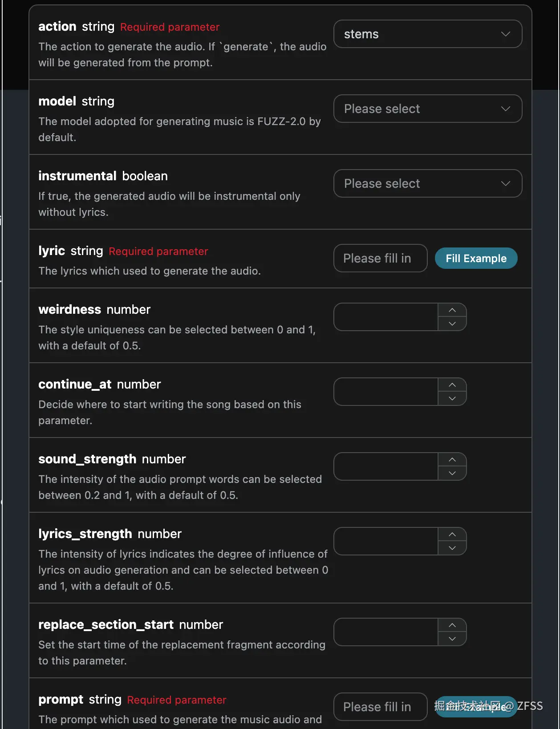Click the prompt text input field

(x=380, y=707)
